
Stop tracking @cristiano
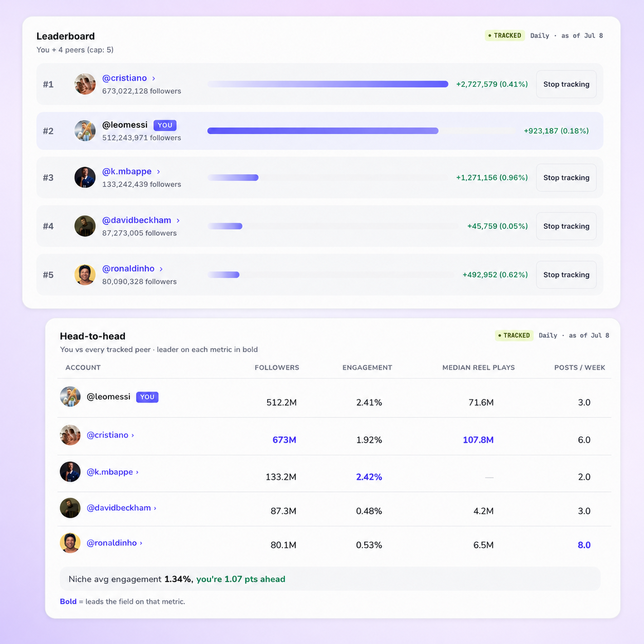pos(566,84)
